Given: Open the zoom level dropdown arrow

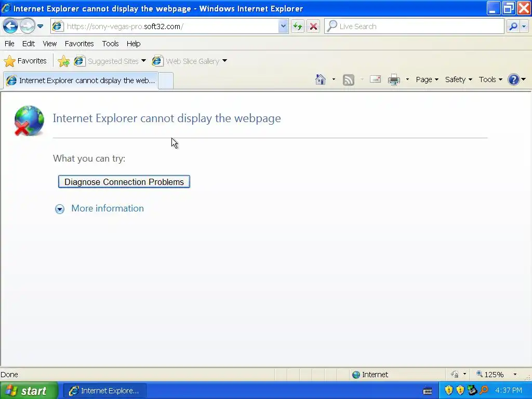Looking at the screenshot, I should point(515,374).
